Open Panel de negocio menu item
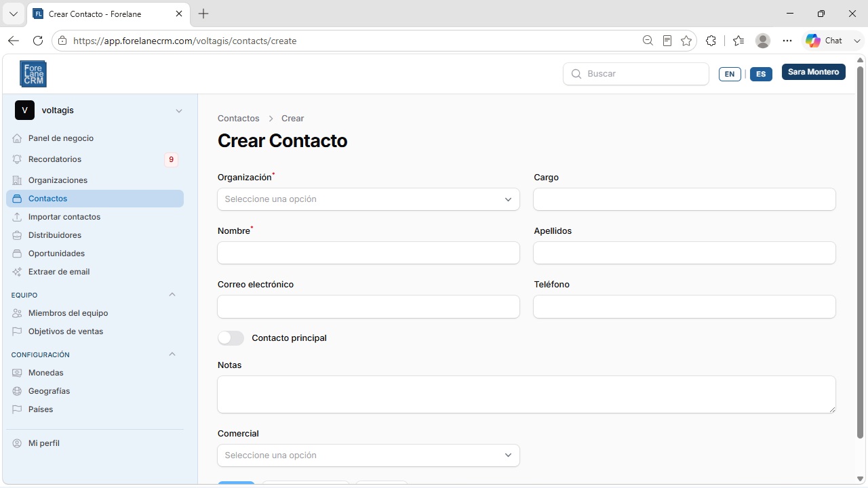 95,138
